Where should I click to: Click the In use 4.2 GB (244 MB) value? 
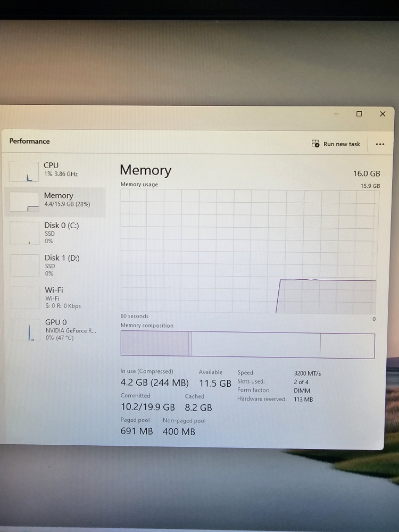[154, 383]
